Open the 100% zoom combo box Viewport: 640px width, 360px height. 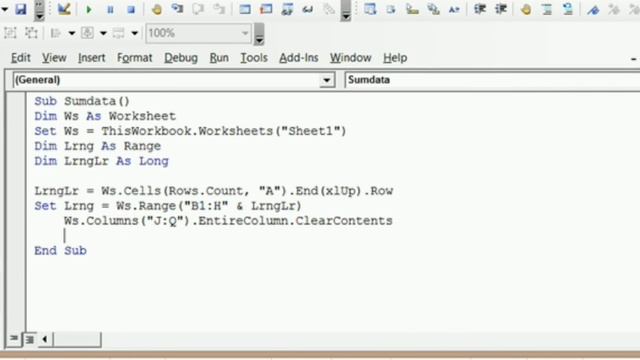198,33
